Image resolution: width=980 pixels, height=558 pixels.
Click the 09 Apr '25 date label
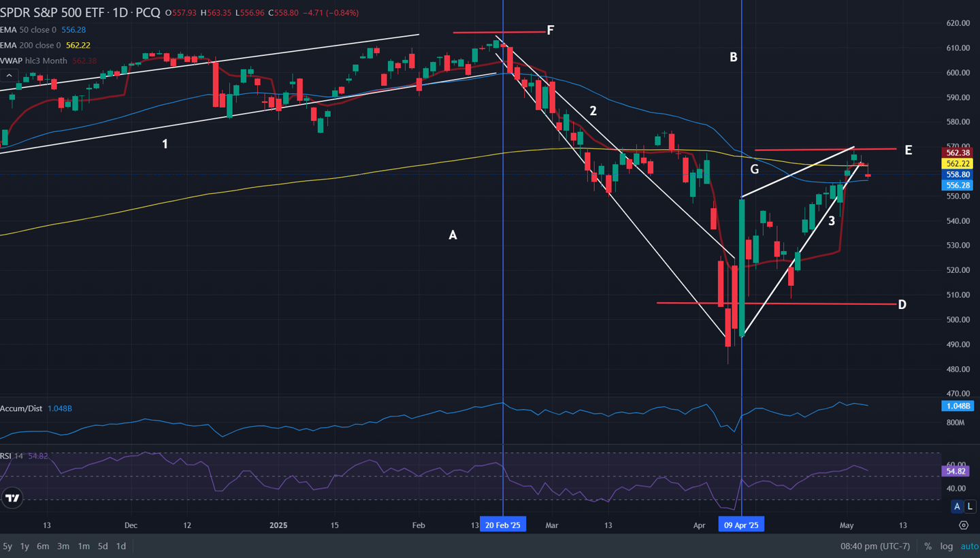pos(741,525)
